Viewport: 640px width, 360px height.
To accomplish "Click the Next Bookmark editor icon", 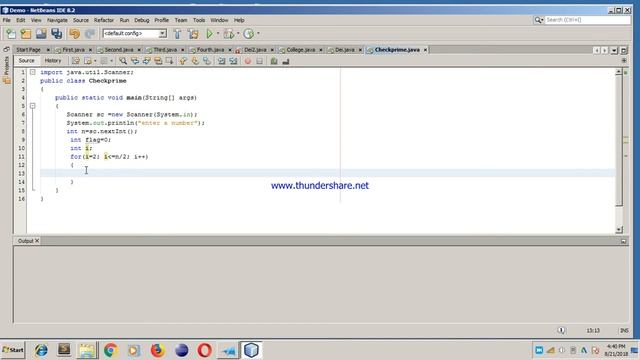I will click(x=195, y=61).
